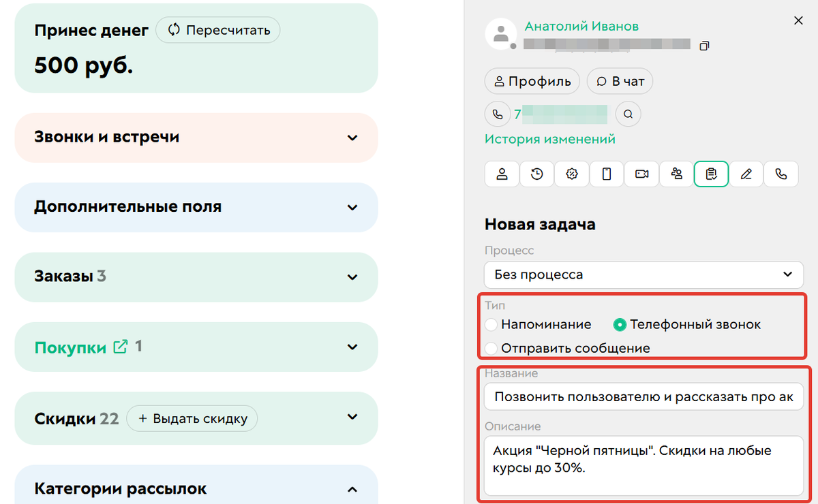The height and width of the screenshot is (504, 818).
Task: Open the edit pencil icon
Action: 746,174
